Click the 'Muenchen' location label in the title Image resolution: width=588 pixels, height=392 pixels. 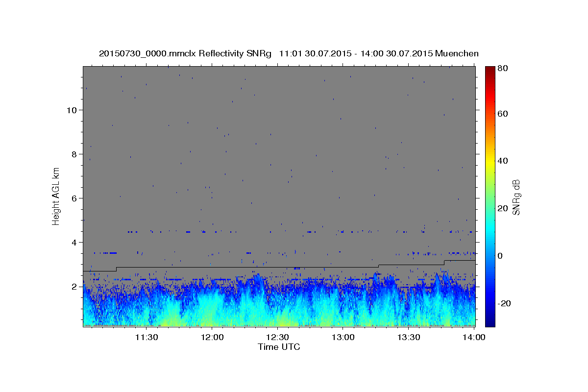457,53
